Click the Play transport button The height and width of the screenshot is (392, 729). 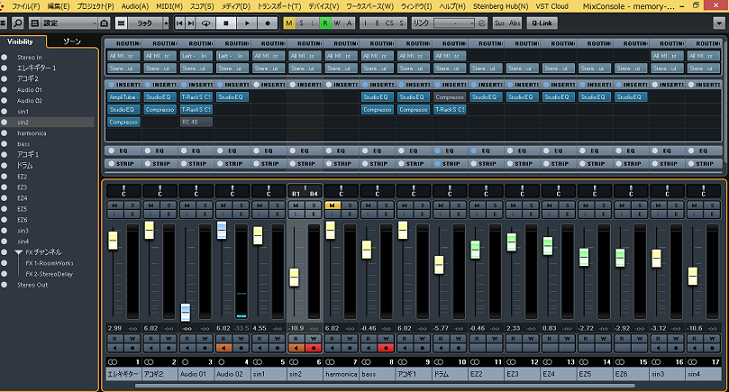point(247,23)
